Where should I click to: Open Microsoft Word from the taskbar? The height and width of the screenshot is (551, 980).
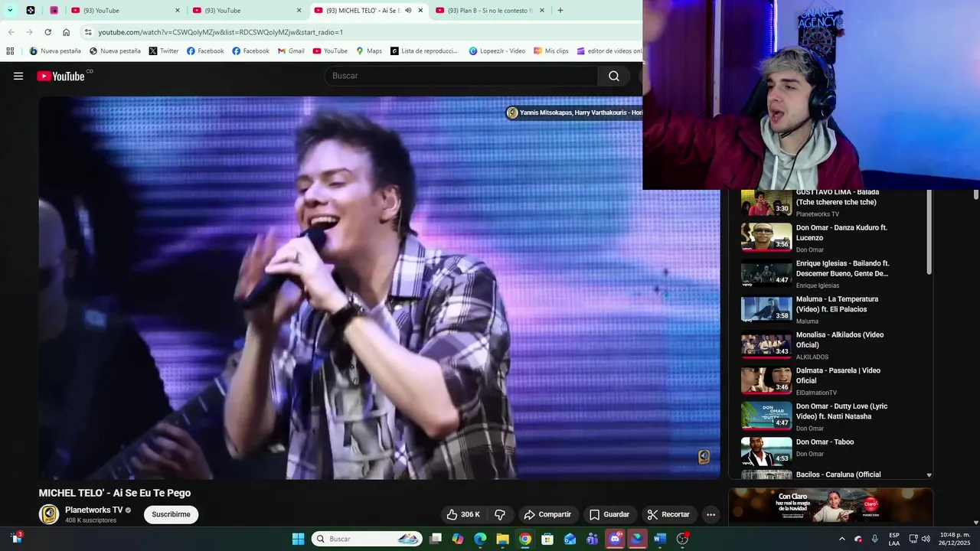pyautogui.click(x=660, y=539)
